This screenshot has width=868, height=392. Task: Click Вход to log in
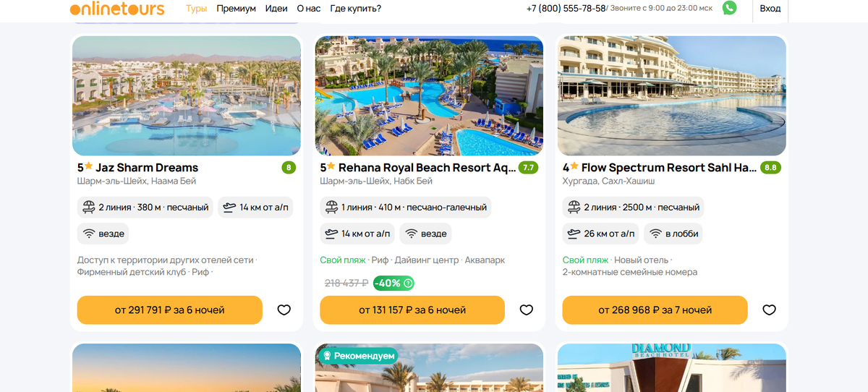(x=770, y=9)
